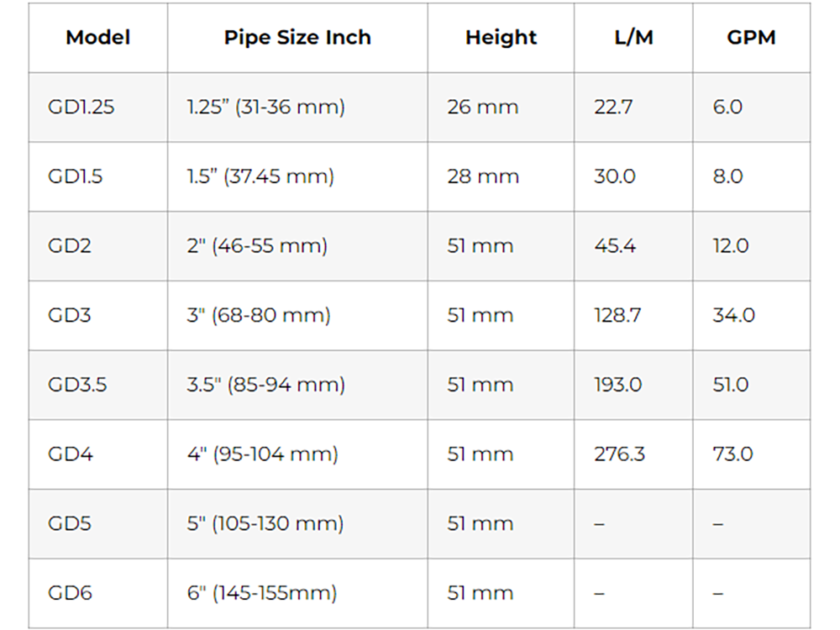Click the 276.3 L/M value
The image size is (840, 630).
[x=619, y=454]
